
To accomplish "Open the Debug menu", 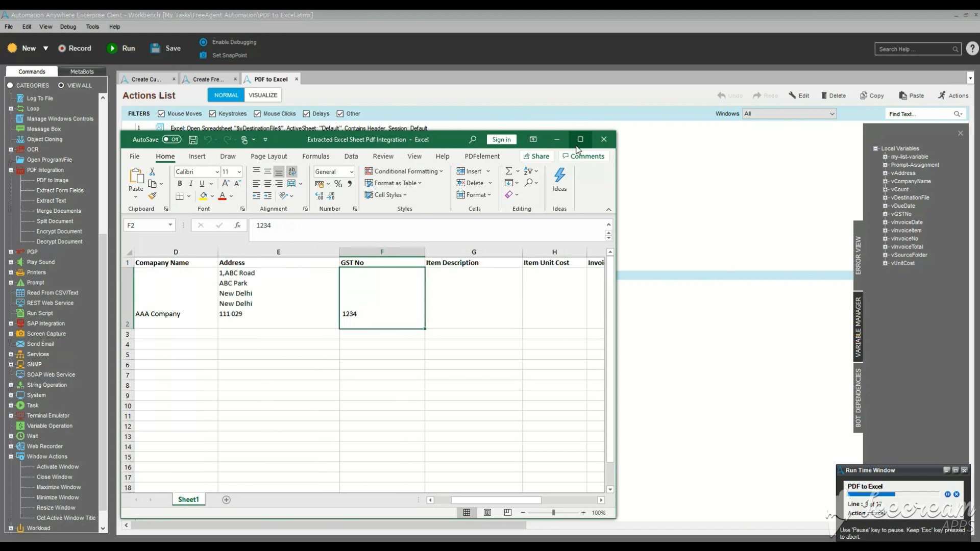I will (x=68, y=27).
